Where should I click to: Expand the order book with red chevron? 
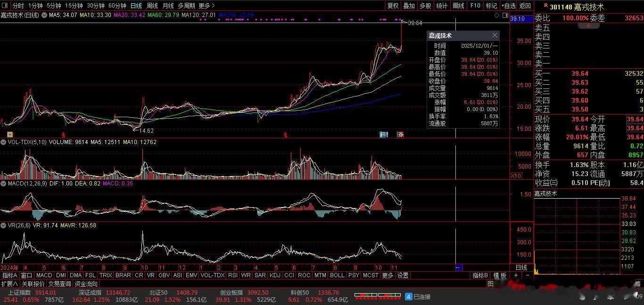coord(589,25)
